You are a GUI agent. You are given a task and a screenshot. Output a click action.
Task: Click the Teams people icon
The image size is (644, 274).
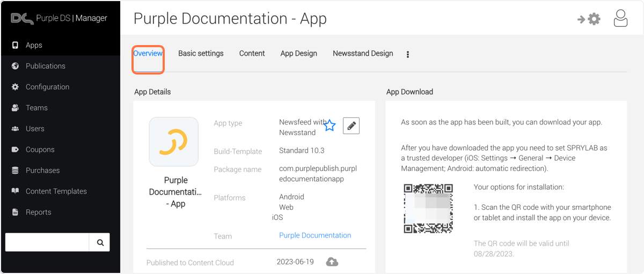[x=15, y=108]
